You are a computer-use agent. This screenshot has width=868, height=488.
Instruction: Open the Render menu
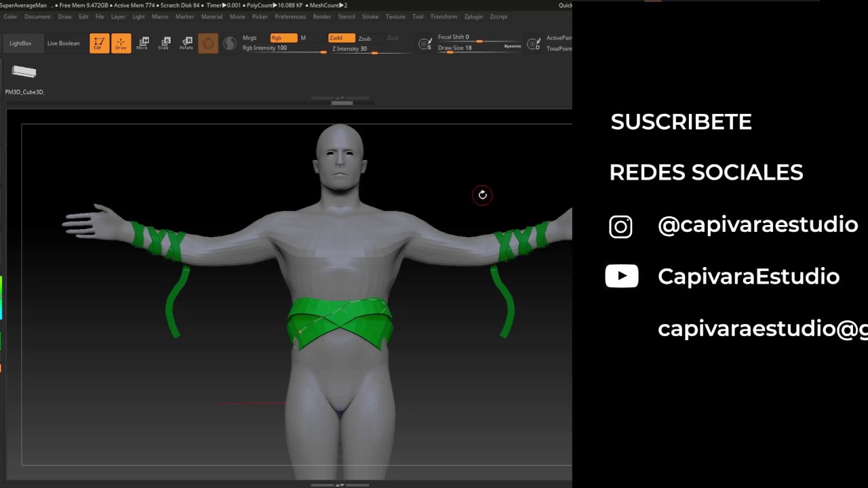322,16
